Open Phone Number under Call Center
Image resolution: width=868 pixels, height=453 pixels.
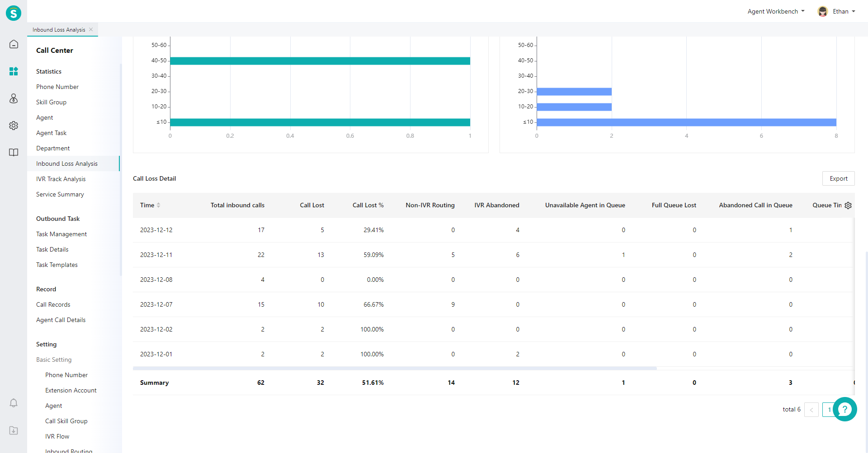coord(57,87)
